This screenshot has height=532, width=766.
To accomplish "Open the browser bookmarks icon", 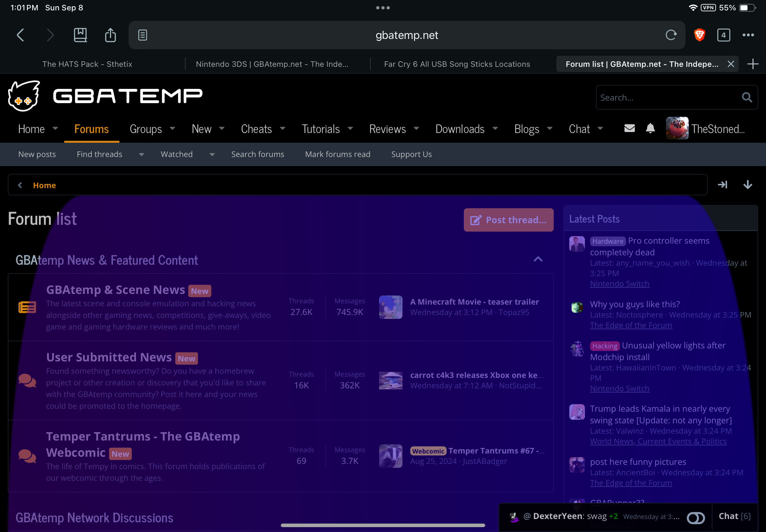I will [x=80, y=35].
